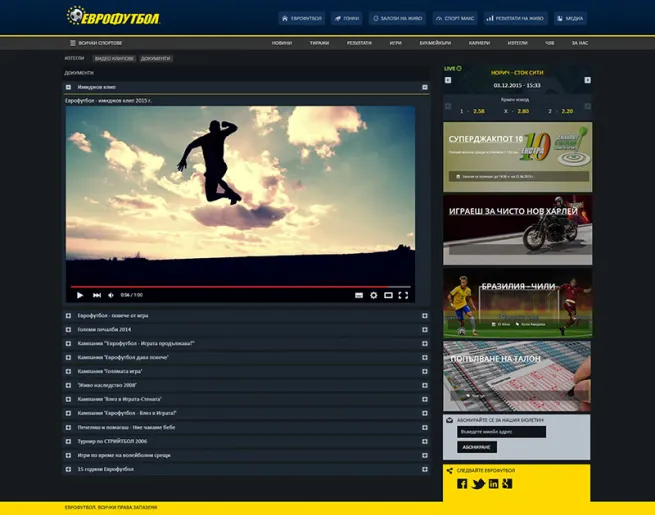655x515 pixels.
Task: Open РЕЗУЛТАТИ НА ЖИВО in top bar
Action: (515, 18)
